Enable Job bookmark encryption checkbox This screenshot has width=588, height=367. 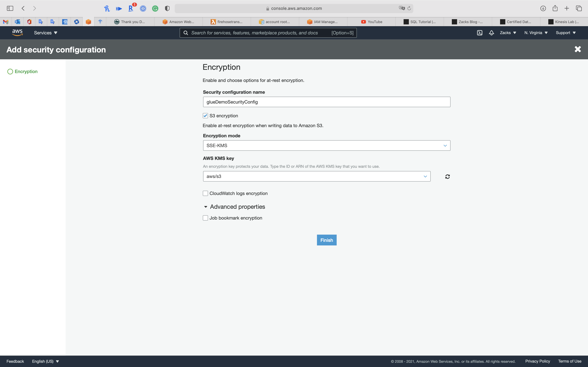205,218
